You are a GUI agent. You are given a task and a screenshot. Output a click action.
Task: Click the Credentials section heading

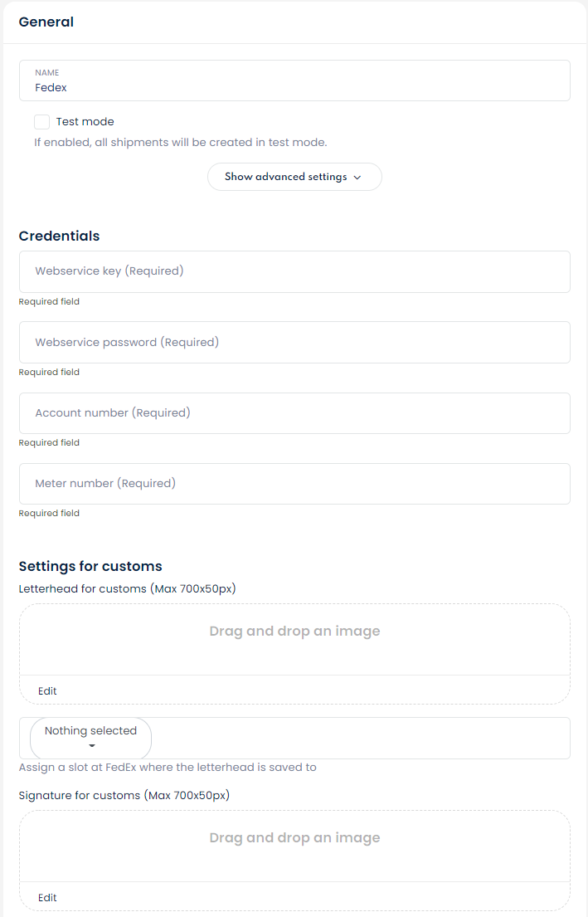59,236
